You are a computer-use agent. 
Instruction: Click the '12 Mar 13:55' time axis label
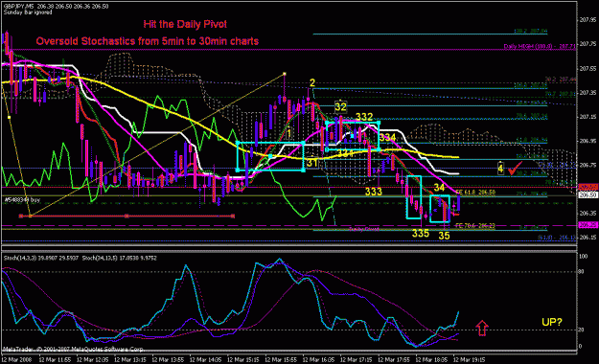[168, 360]
